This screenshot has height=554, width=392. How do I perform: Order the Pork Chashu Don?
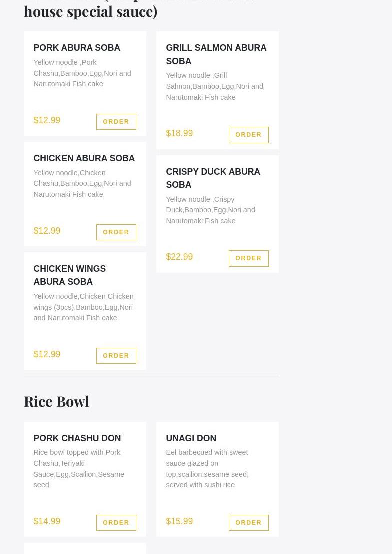(116, 523)
